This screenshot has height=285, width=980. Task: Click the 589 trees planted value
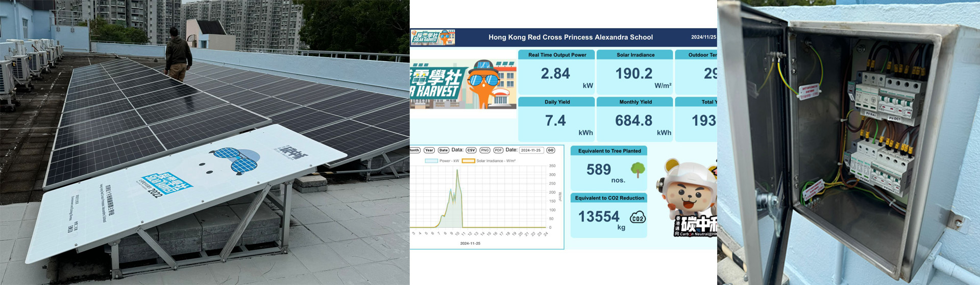pos(599,170)
